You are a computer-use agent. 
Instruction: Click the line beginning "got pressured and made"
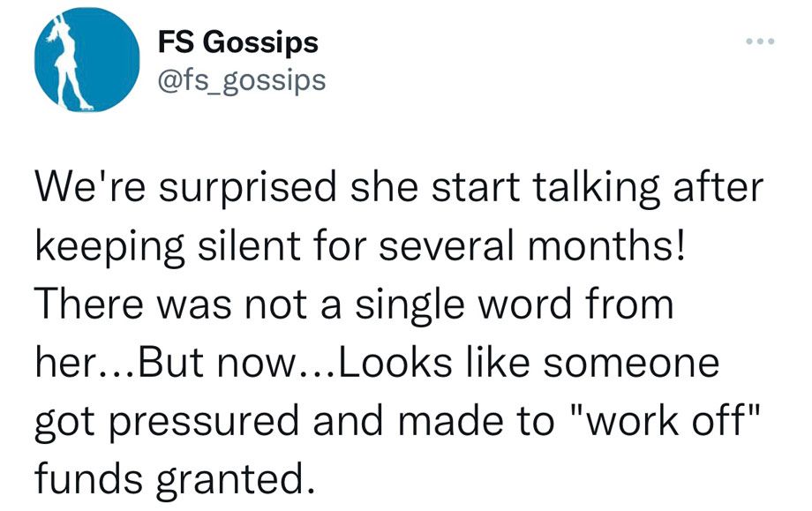(x=397, y=422)
